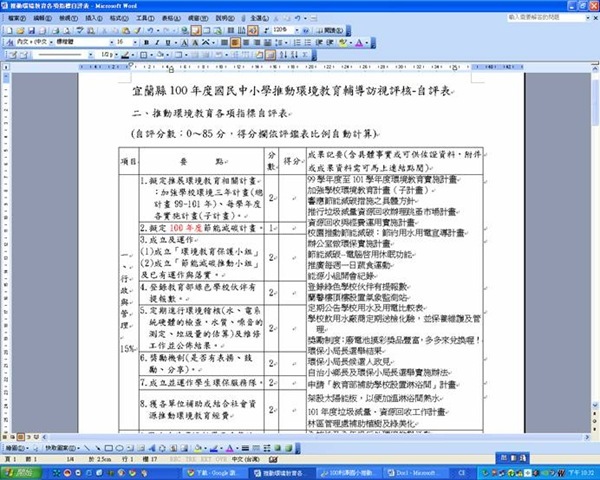This screenshot has width=600, height=480.
Task: Click the system tray clock
Action: (x=583, y=473)
